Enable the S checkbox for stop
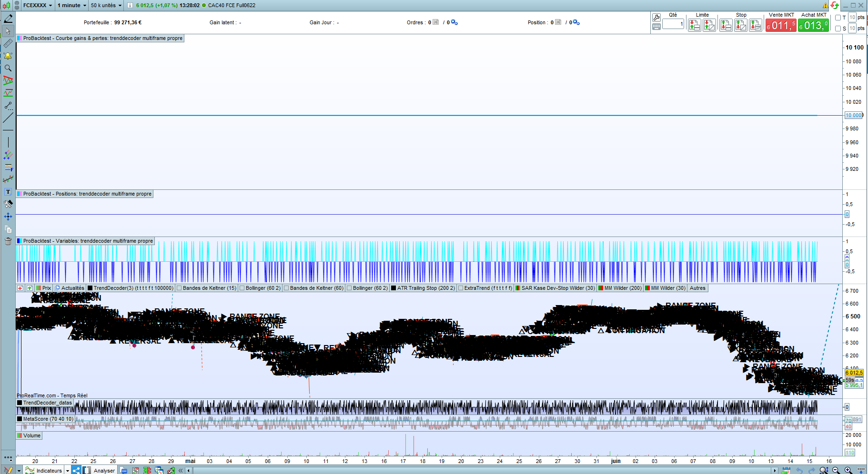The width and height of the screenshot is (868, 474). pos(838,29)
